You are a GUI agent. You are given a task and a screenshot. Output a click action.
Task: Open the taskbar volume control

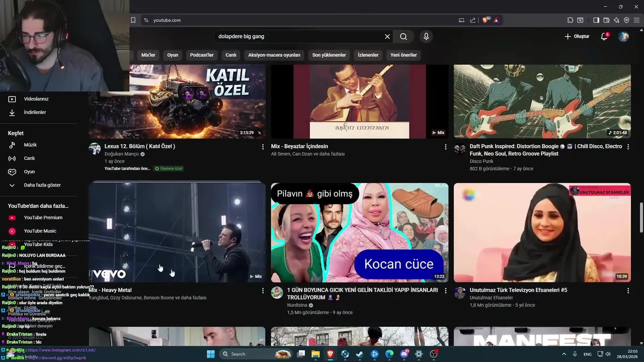(609, 354)
